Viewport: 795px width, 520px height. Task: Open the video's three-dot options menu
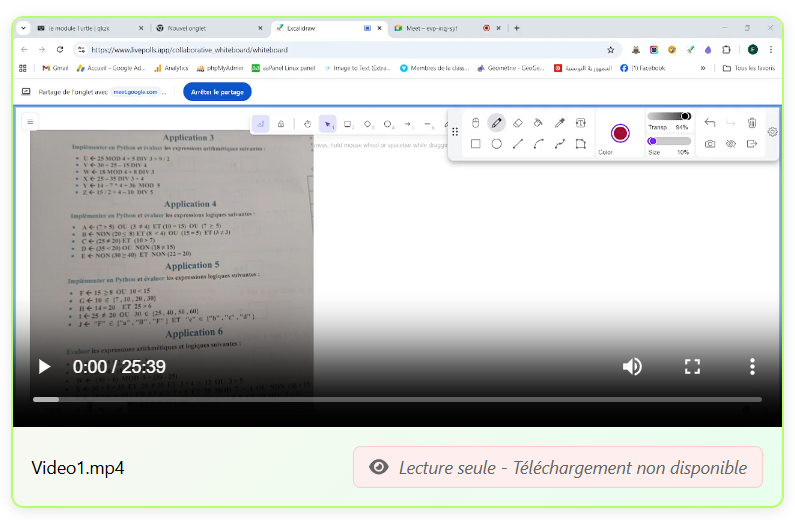pyautogui.click(x=752, y=366)
